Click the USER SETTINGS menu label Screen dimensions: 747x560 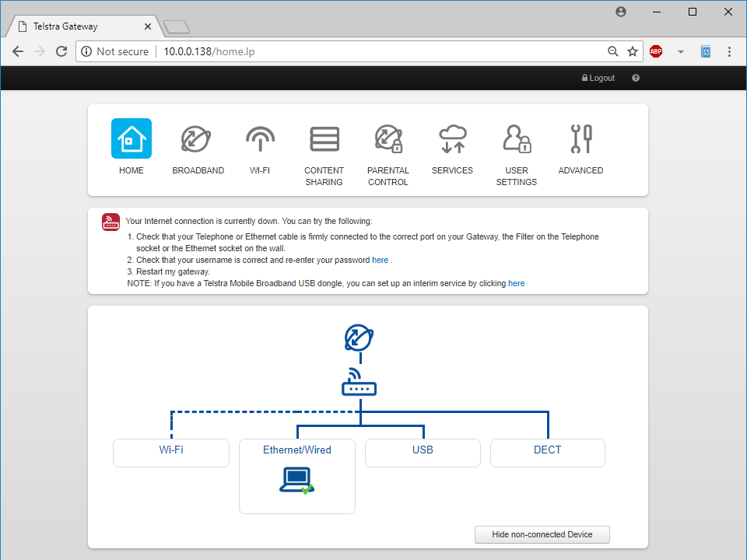[x=517, y=177]
